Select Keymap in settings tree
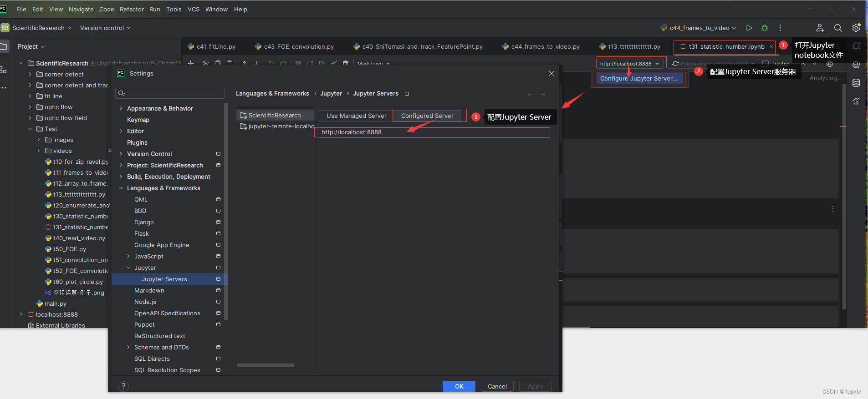 click(138, 120)
